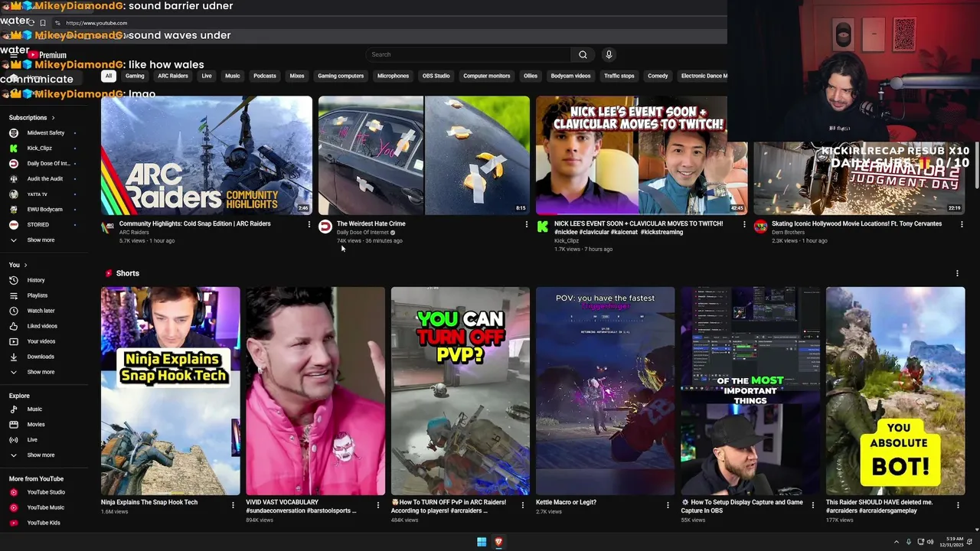
Task: Select the Podcasts filter chip
Action: point(265,76)
